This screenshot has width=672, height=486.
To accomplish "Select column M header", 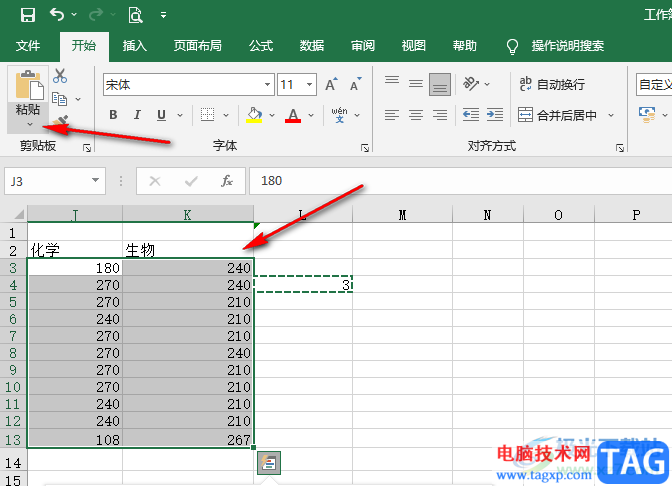I will point(402,214).
